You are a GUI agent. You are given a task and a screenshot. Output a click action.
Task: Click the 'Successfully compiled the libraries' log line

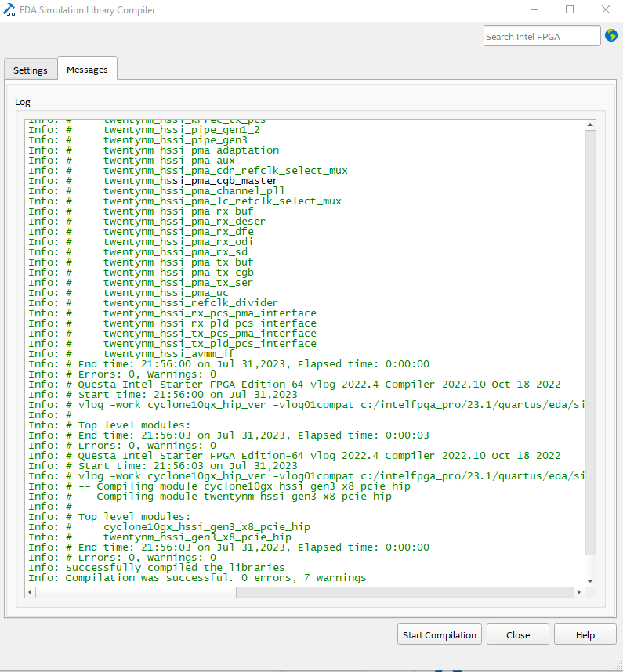point(176,567)
